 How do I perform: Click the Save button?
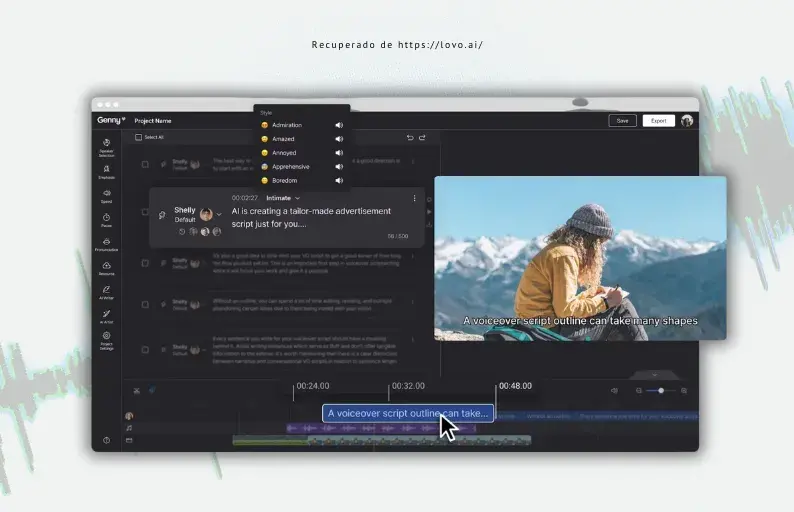click(622, 120)
